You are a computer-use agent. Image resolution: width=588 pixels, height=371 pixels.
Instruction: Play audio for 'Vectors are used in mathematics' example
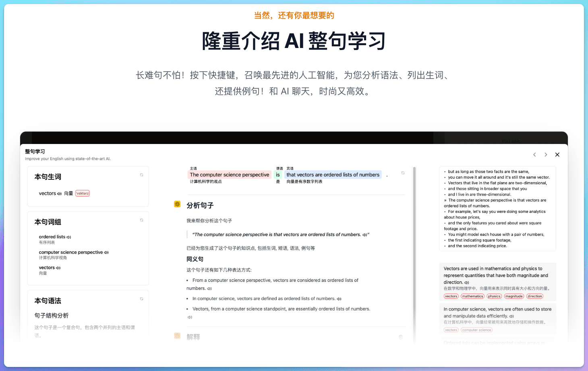coord(467,283)
